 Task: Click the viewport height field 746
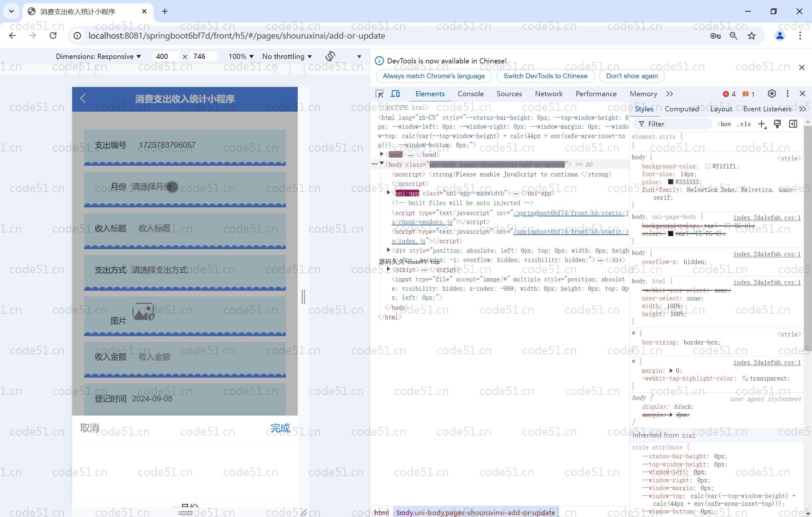pyautogui.click(x=203, y=56)
